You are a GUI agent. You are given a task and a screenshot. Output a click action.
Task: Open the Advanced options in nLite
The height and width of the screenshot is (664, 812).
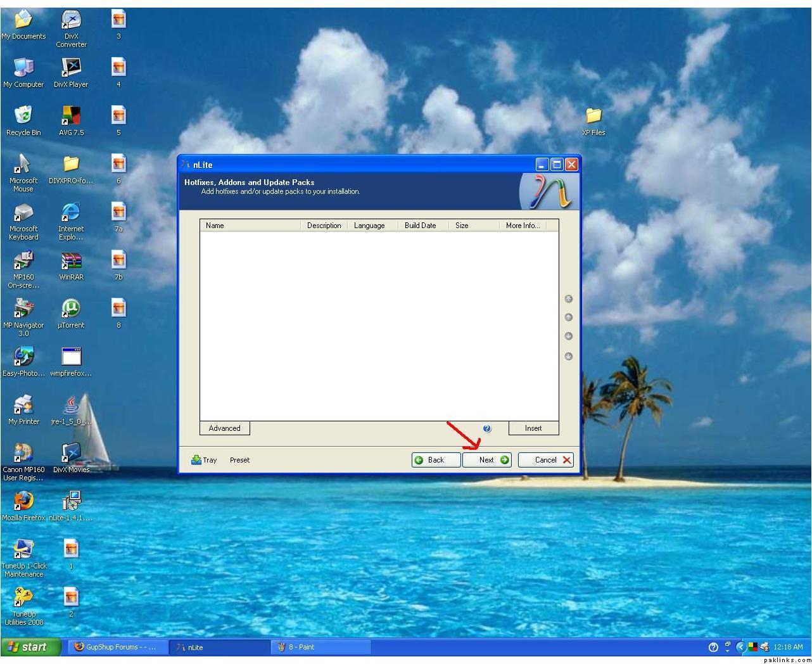pyautogui.click(x=224, y=428)
